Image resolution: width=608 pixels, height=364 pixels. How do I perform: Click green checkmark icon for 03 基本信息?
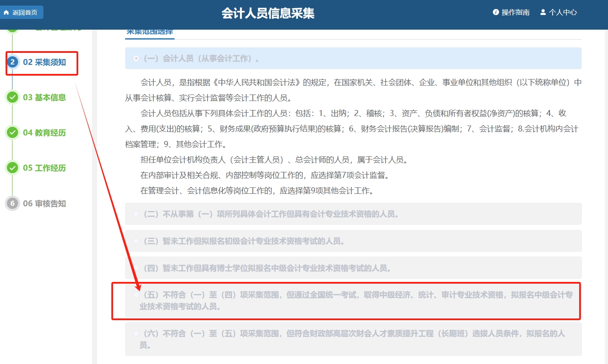click(x=12, y=98)
